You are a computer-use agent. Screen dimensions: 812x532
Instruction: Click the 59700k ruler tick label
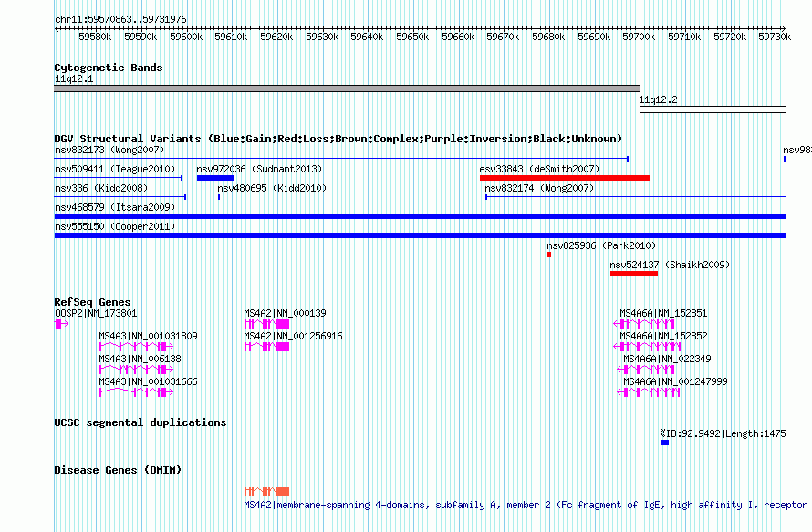click(639, 37)
